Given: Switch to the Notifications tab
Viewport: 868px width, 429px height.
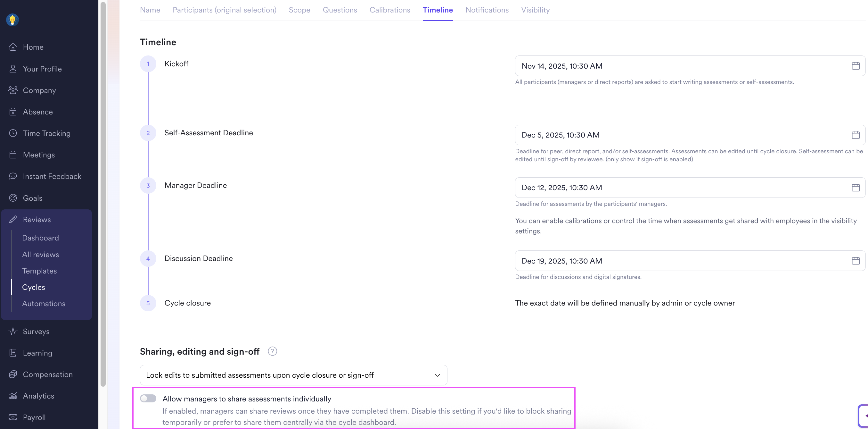Looking at the screenshot, I should (487, 10).
